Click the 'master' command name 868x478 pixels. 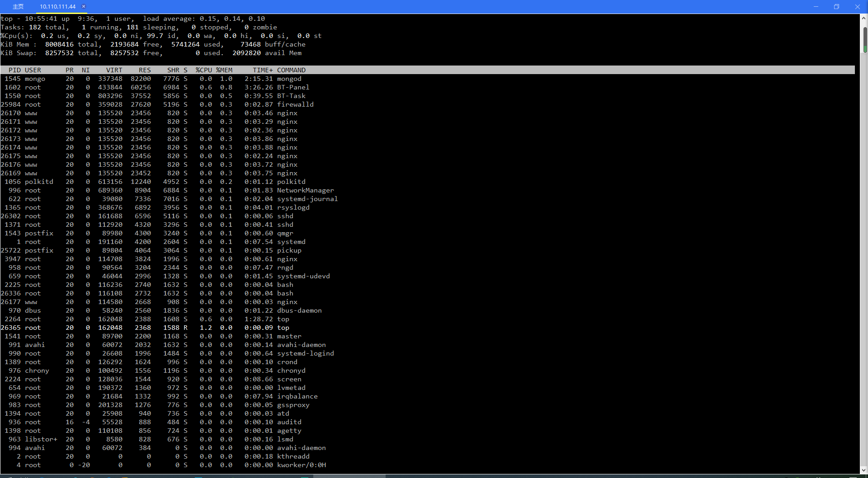tap(289, 336)
